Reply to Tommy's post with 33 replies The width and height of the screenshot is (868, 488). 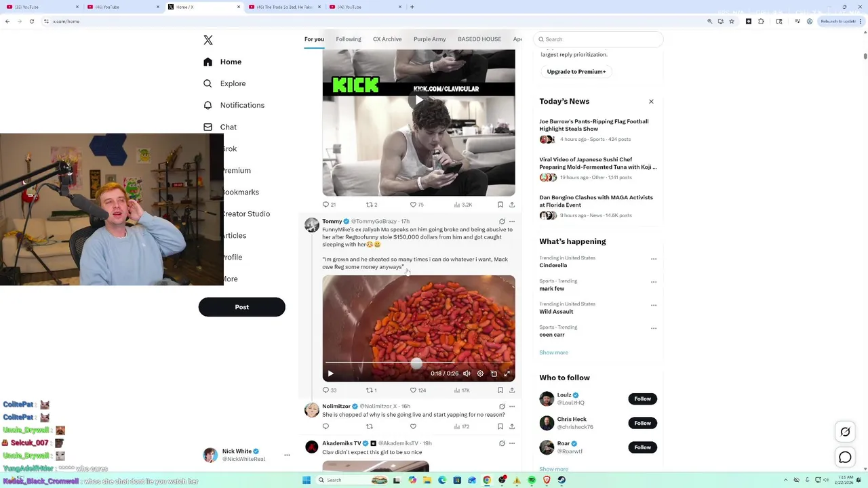(x=329, y=390)
